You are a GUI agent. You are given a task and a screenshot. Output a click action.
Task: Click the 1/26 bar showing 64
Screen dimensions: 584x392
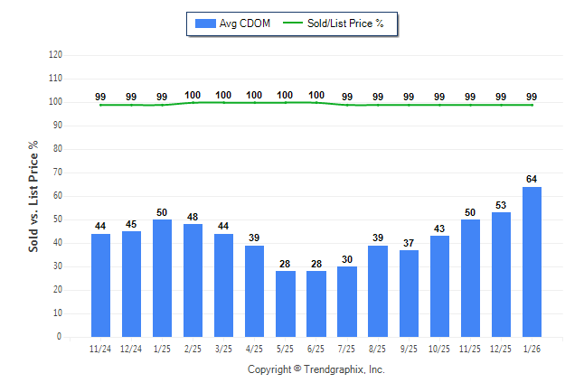532,262
